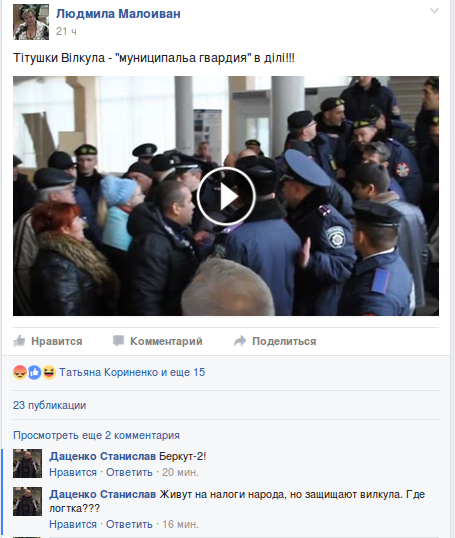Image resolution: width=455 pixels, height=538 pixels.
Task: Open the post options chevron menu
Action: pos(434,11)
